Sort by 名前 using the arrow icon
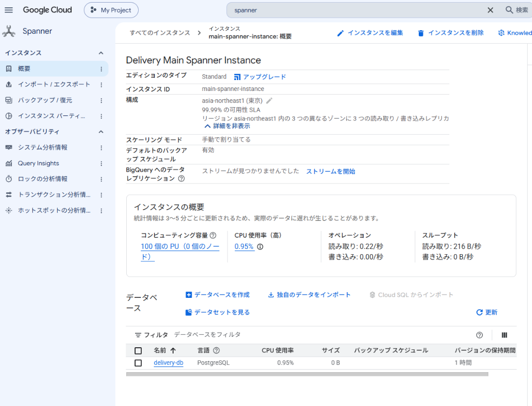Screen dimensions: 532x406 (x=173, y=350)
